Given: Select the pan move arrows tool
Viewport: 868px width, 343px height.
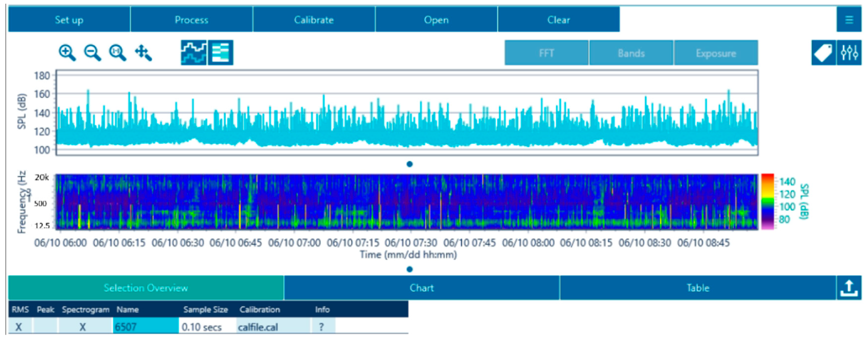Looking at the screenshot, I should click(x=143, y=53).
